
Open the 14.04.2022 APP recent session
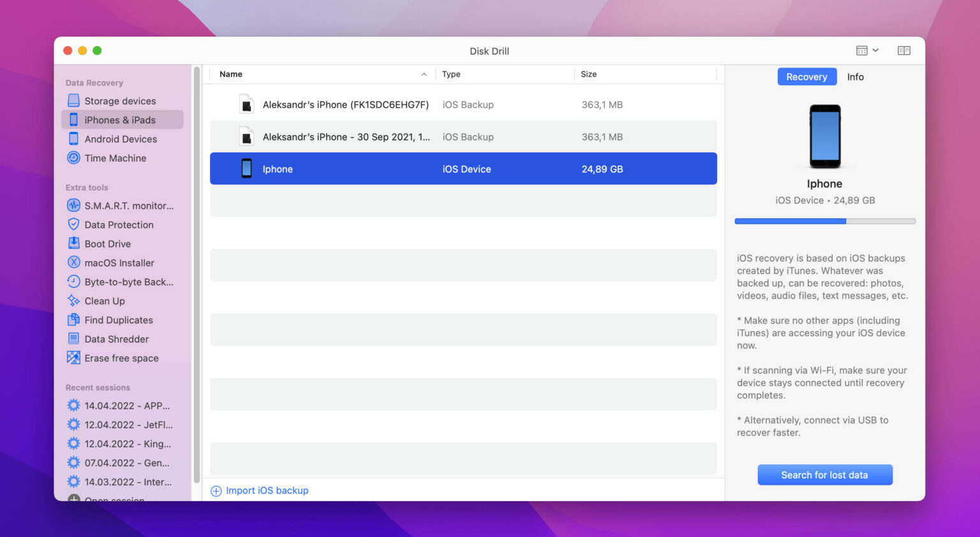pos(126,406)
